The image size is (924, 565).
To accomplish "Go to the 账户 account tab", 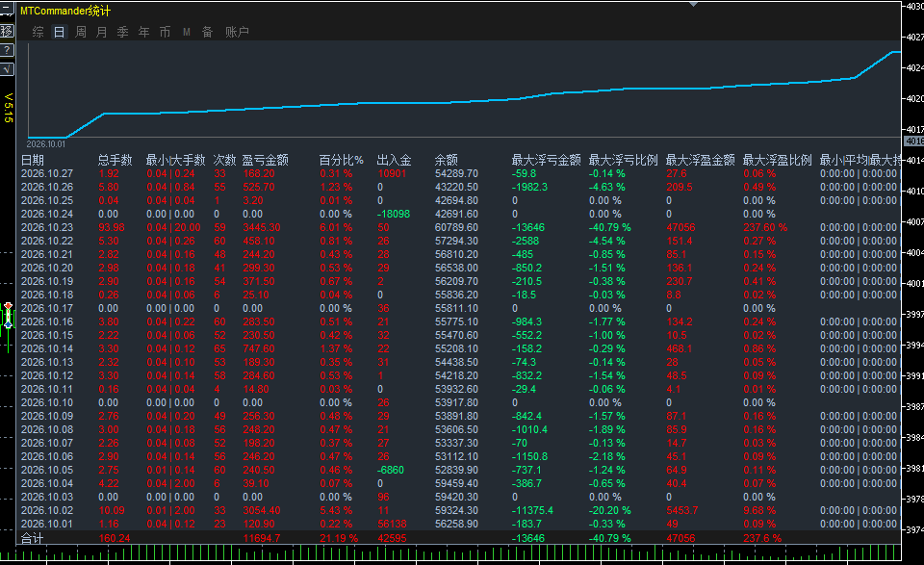I will (x=237, y=32).
